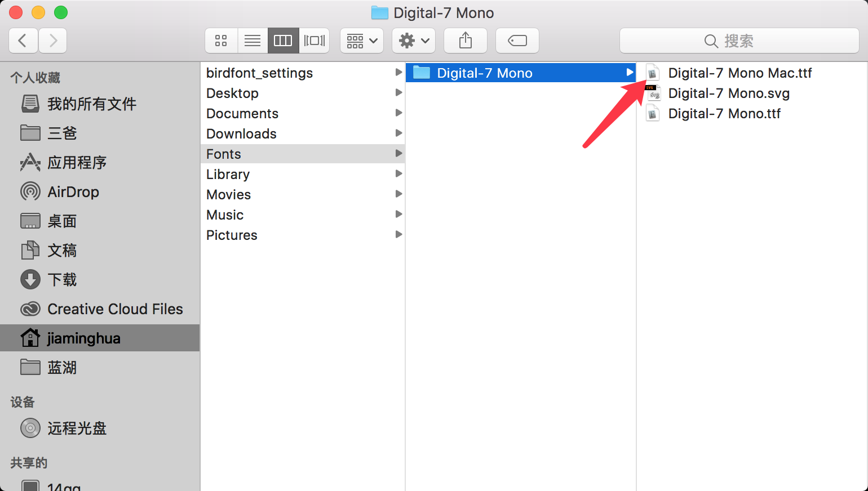The width and height of the screenshot is (868, 491).
Task: Select the Library folder in the column
Action: pyautogui.click(x=303, y=174)
